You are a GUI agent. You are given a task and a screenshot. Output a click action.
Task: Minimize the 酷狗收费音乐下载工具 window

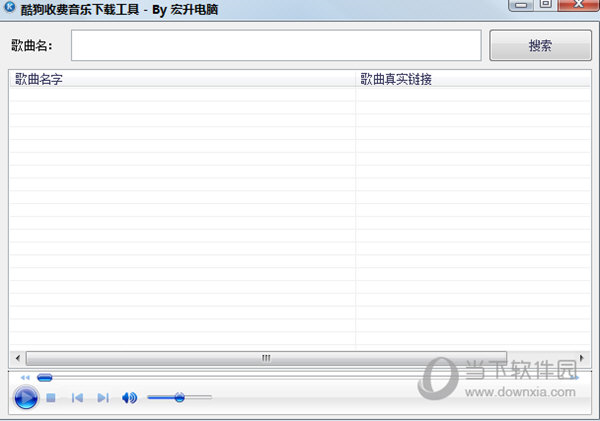tap(521, 5)
